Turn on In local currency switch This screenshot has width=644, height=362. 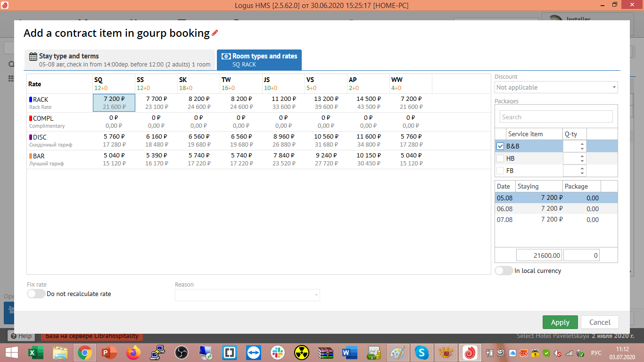[x=504, y=271]
